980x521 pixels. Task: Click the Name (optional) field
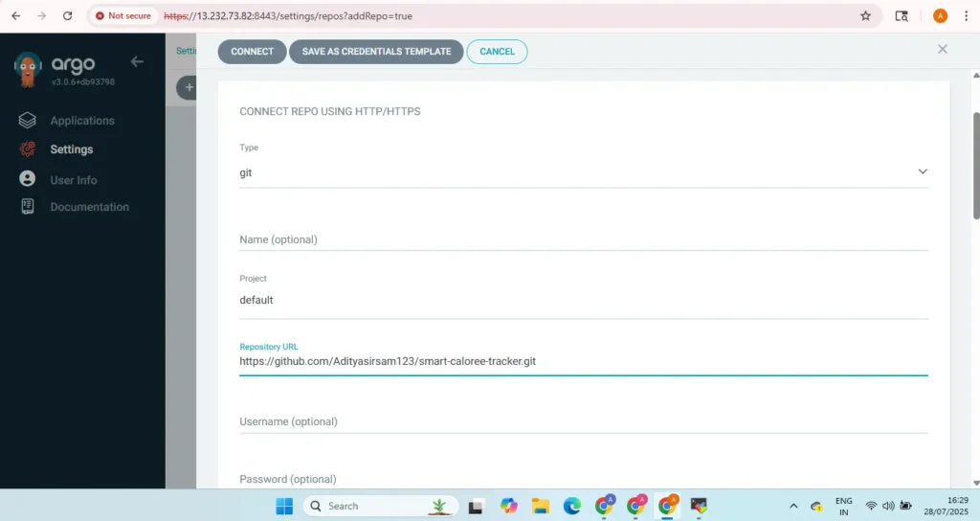583,239
